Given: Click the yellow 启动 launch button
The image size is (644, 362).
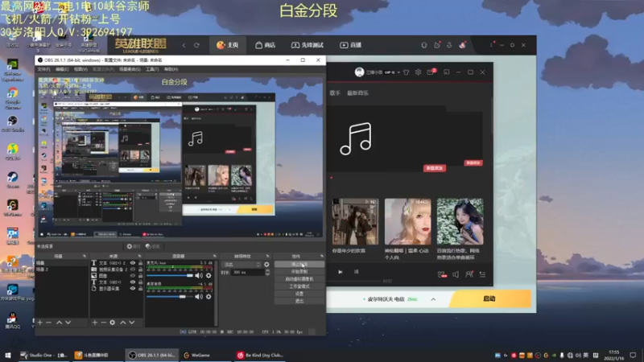Looking at the screenshot, I should pyautogui.click(x=489, y=298).
